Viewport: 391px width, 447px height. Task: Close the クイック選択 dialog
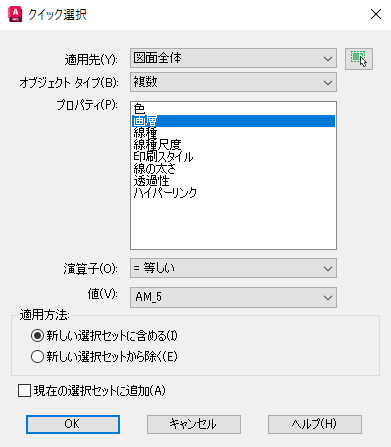click(x=376, y=14)
